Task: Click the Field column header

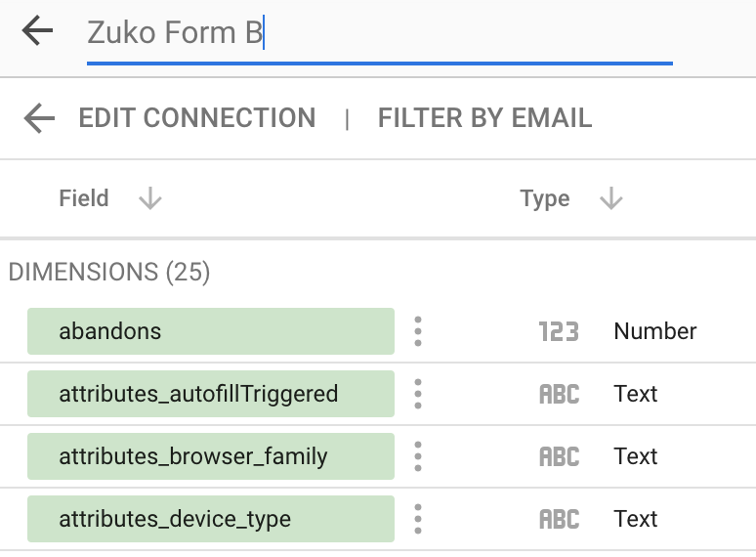Action: (x=84, y=198)
